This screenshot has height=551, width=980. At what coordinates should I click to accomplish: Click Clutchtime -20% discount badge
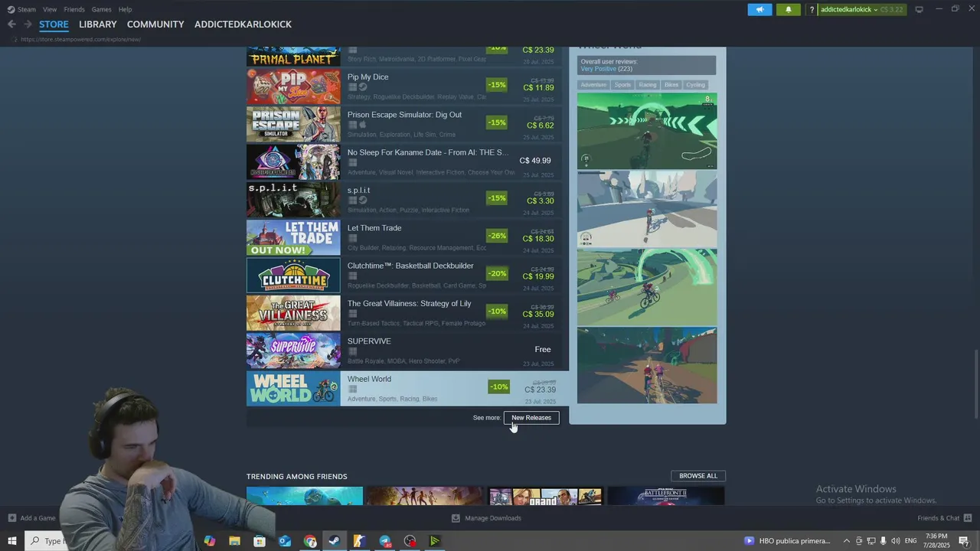click(x=498, y=273)
